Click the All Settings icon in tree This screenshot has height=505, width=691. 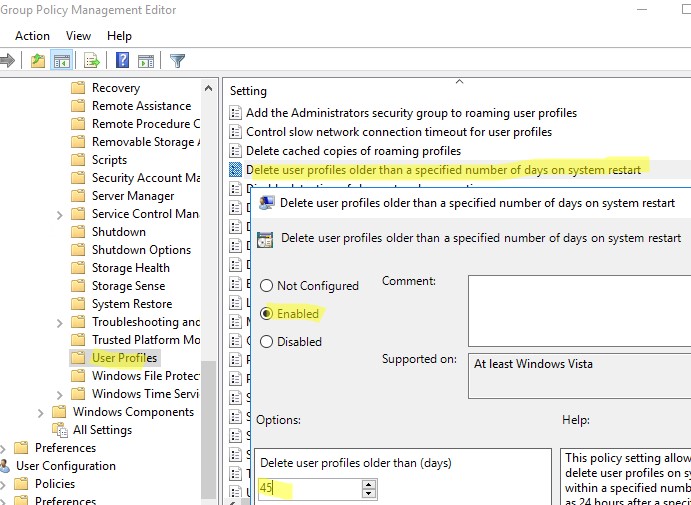click(x=59, y=430)
